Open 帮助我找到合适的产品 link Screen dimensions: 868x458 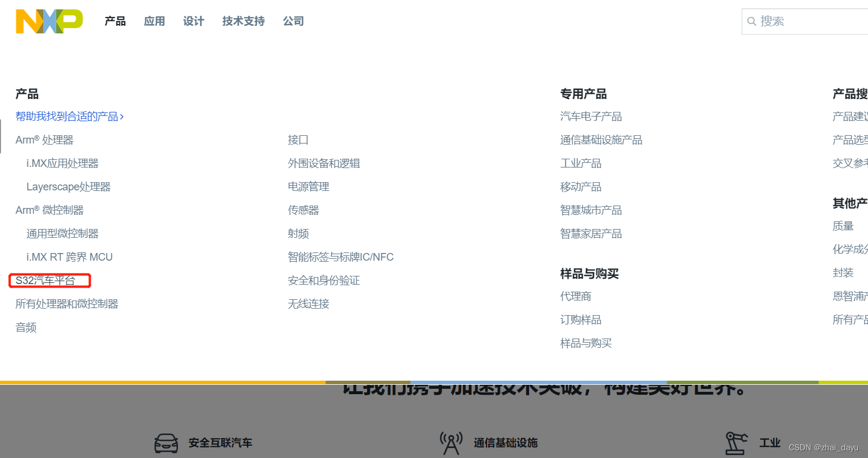(x=70, y=117)
